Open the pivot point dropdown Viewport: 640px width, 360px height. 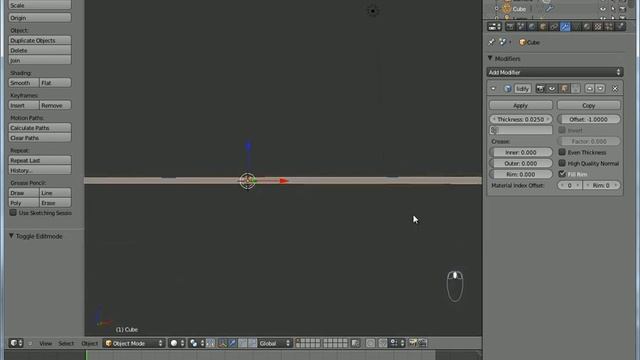[x=197, y=343]
